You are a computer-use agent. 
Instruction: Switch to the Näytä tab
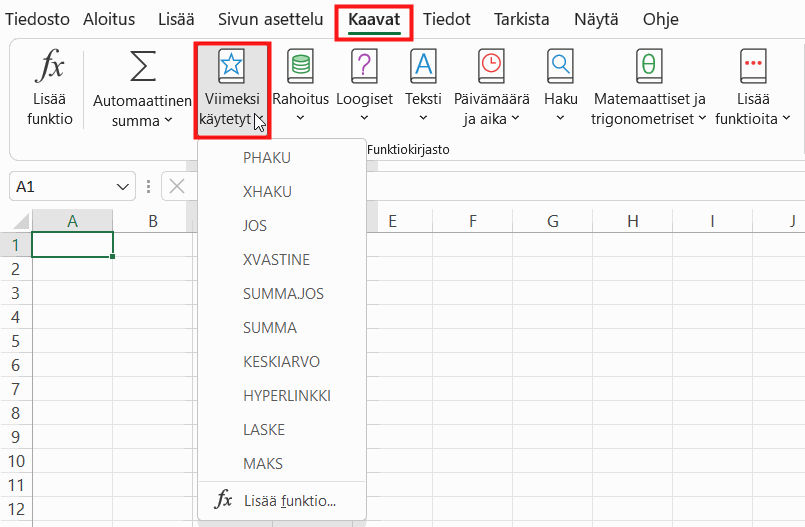pyautogui.click(x=596, y=19)
